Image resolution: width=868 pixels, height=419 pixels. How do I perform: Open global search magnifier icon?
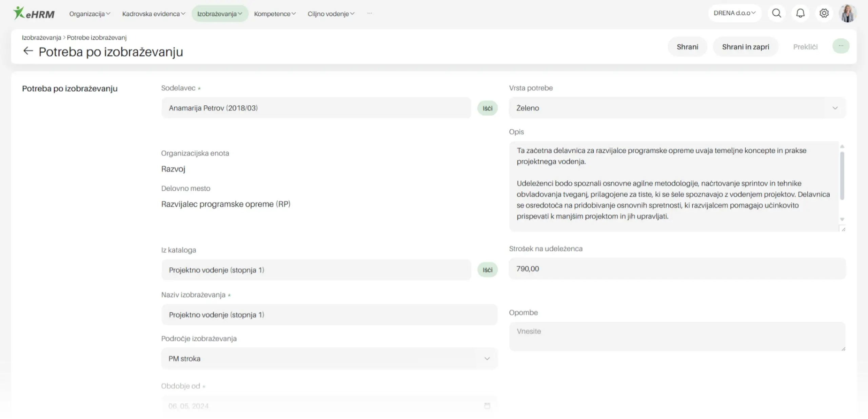[x=776, y=13]
